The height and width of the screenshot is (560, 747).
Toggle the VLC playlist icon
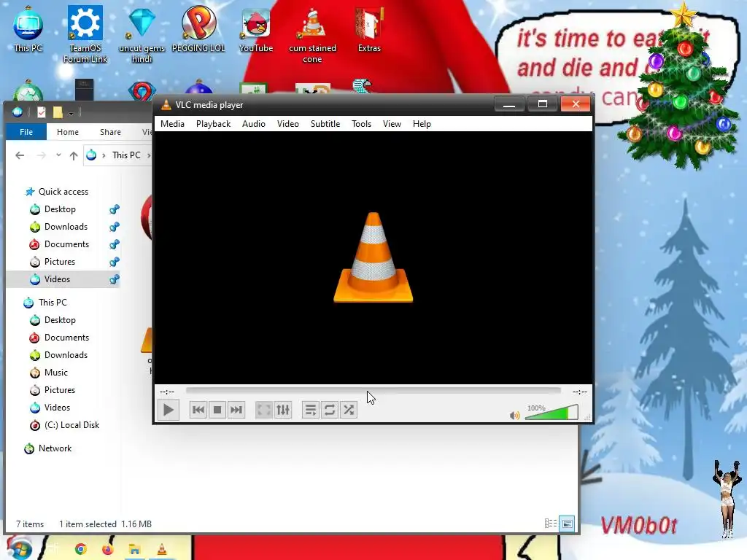click(x=311, y=410)
